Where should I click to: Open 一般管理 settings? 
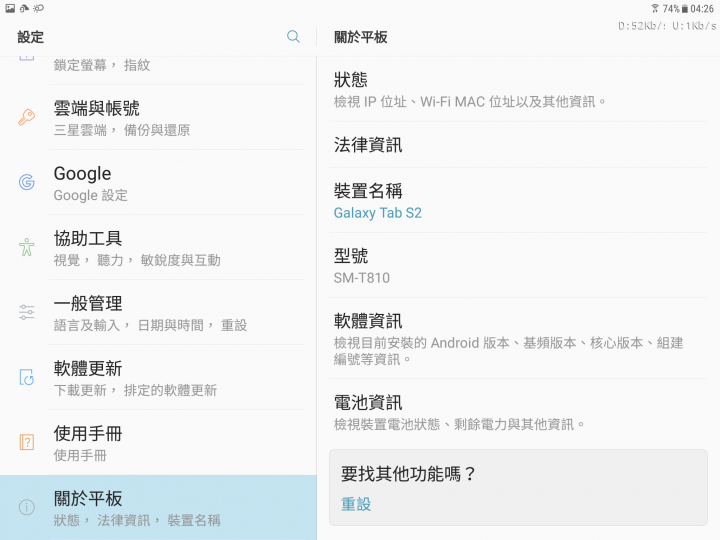click(158, 313)
